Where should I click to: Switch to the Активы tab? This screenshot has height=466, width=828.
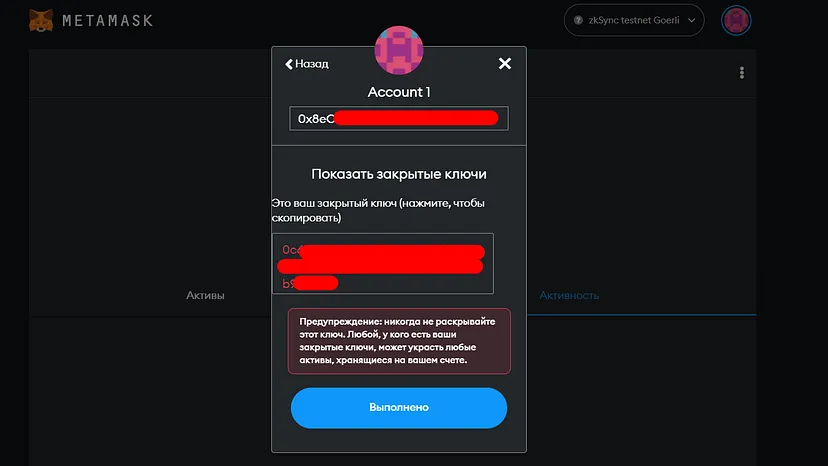205,295
